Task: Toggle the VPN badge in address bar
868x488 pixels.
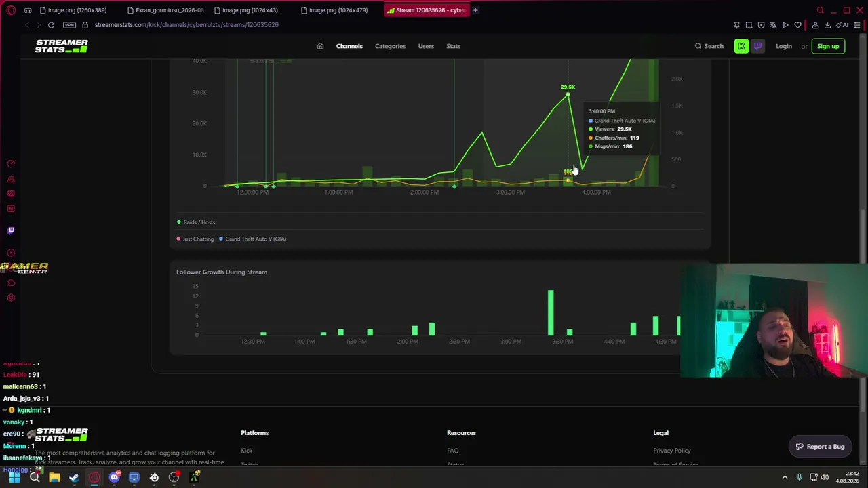Action: click(x=69, y=25)
